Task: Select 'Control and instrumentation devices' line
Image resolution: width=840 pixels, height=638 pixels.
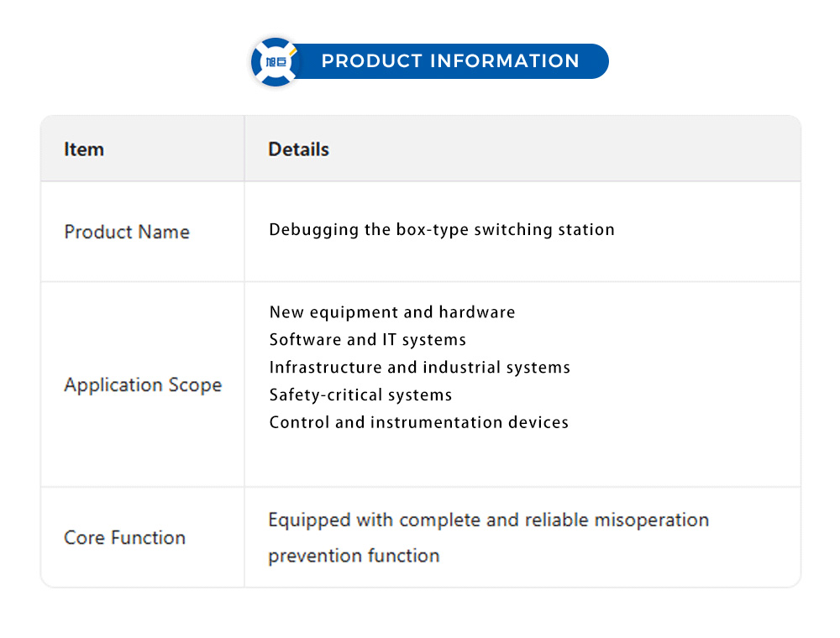Action: (418, 422)
